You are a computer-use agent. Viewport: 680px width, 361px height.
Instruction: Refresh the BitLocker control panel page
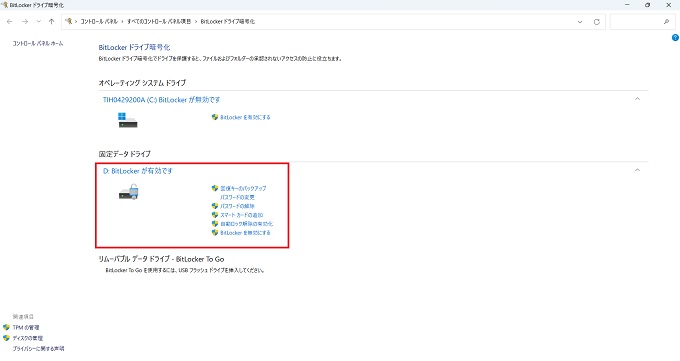[x=597, y=22]
